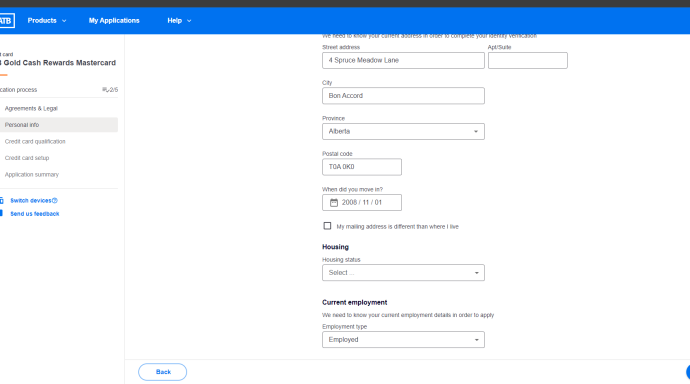
Task: Click the Street address field
Action: point(403,60)
